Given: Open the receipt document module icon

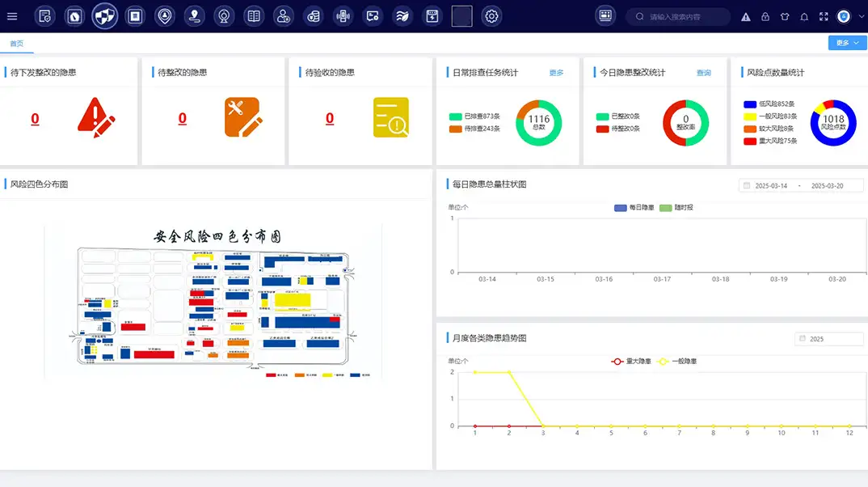Looking at the screenshot, I should click(x=134, y=16).
